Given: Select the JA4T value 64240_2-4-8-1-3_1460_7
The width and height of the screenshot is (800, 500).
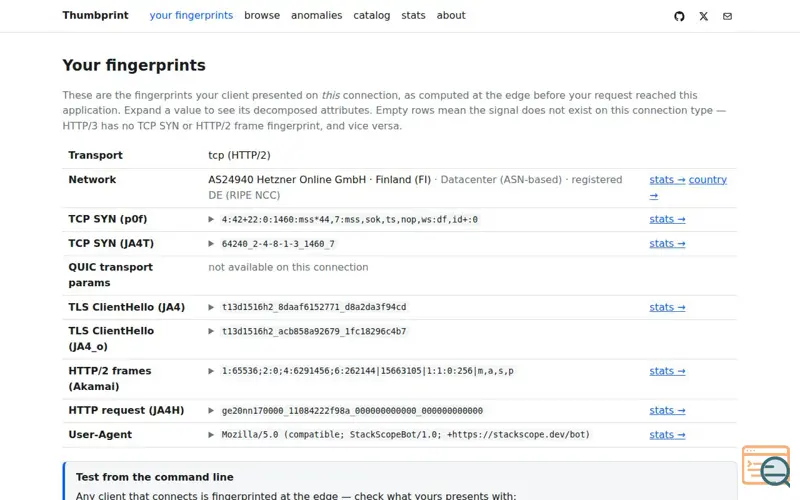Looking at the screenshot, I should (x=278, y=244).
